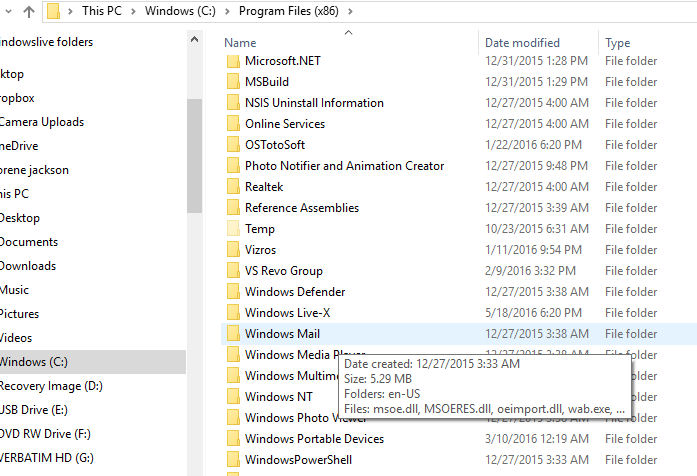Open 'windowslive folders' in navigation pane

(46, 42)
